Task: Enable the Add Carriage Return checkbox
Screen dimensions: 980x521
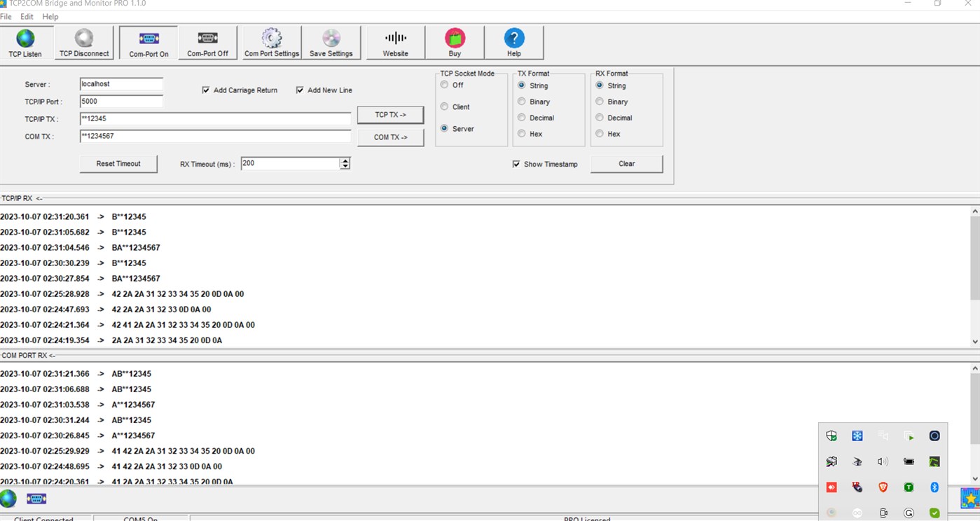Action: point(206,90)
